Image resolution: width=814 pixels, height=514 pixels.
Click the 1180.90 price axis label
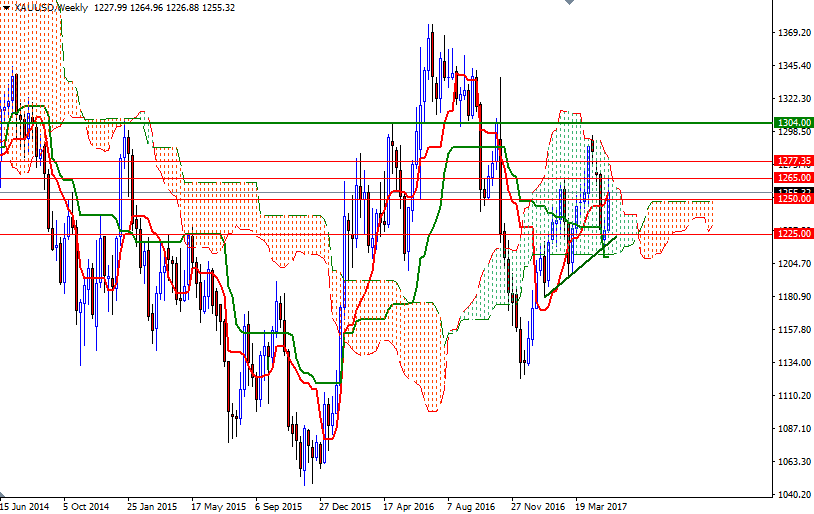[x=794, y=296]
